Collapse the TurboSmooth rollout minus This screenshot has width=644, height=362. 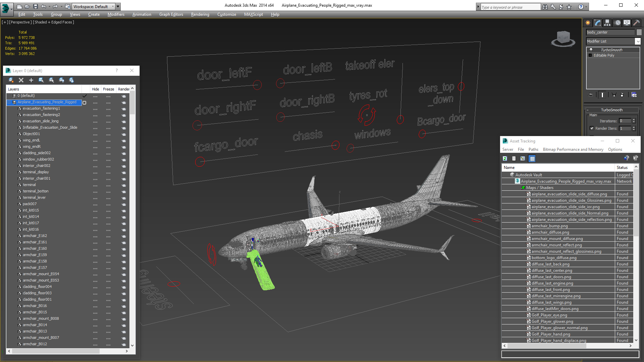tap(588, 110)
